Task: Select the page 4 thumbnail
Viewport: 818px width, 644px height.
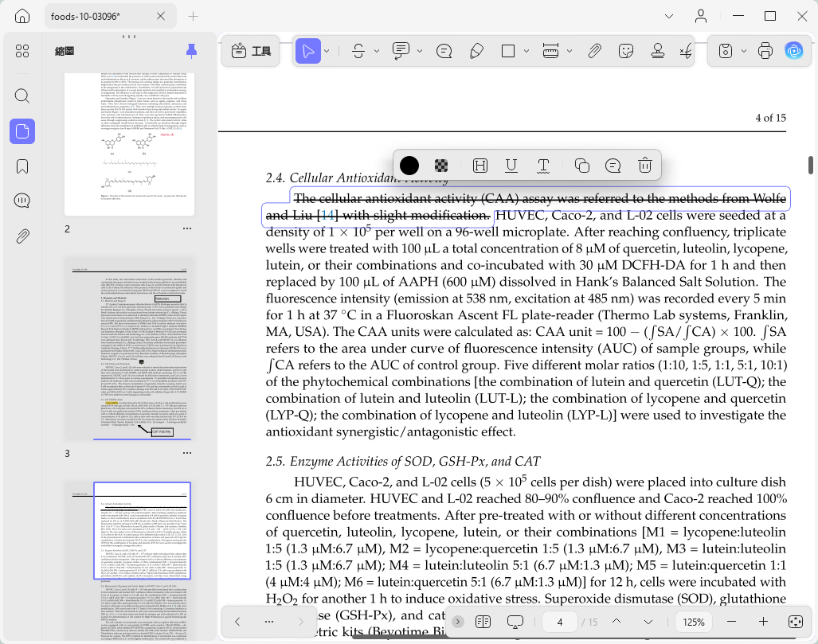Action: point(129,561)
